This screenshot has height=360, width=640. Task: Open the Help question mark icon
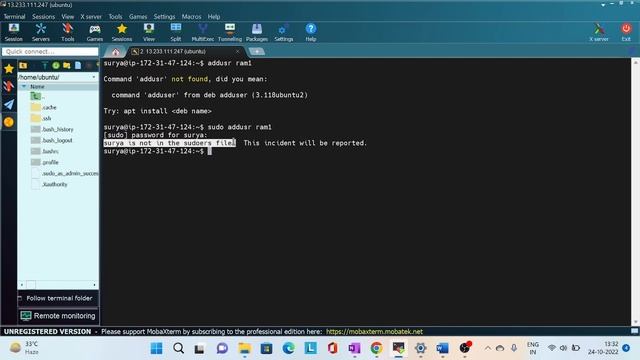point(311,32)
